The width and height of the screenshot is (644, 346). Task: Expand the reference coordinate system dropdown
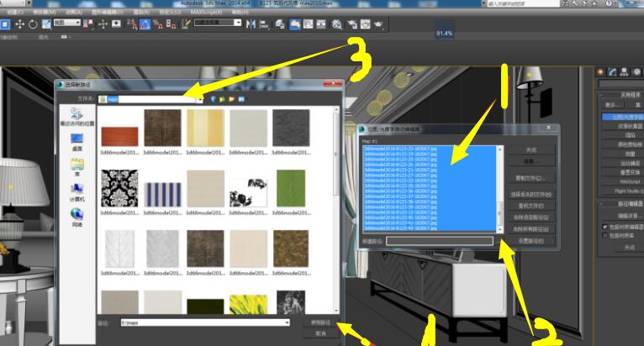pos(67,23)
